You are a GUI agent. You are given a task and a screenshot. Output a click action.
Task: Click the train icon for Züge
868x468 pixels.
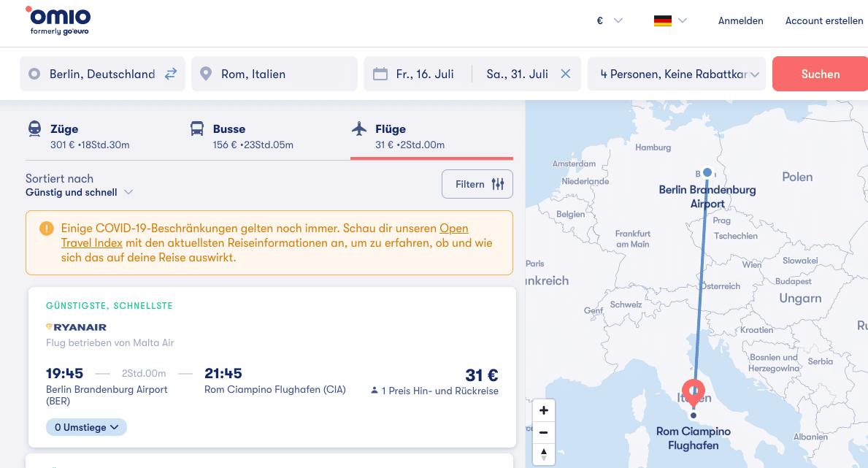click(x=34, y=128)
